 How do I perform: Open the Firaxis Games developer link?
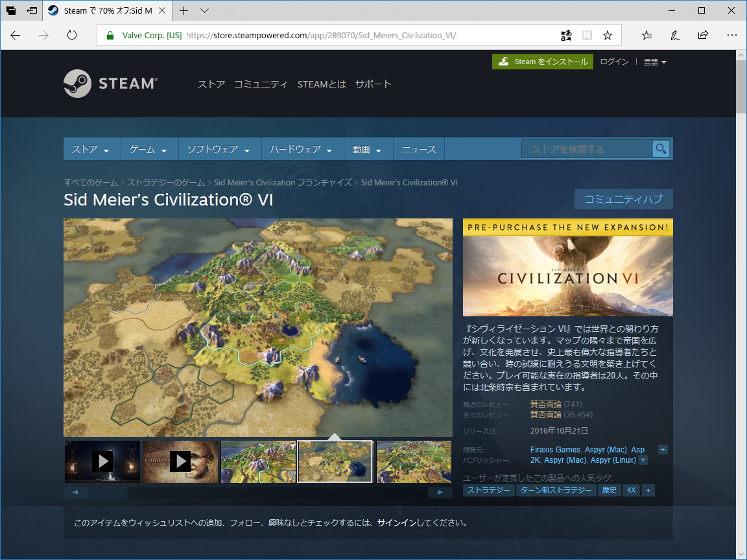point(555,449)
